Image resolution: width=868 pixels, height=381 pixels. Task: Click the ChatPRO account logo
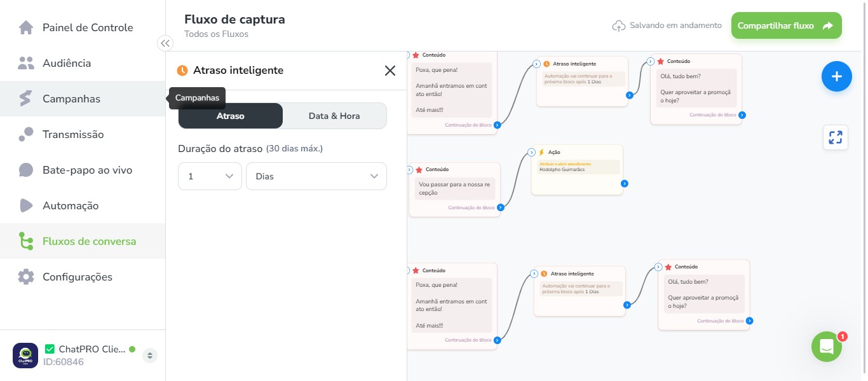click(x=25, y=356)
